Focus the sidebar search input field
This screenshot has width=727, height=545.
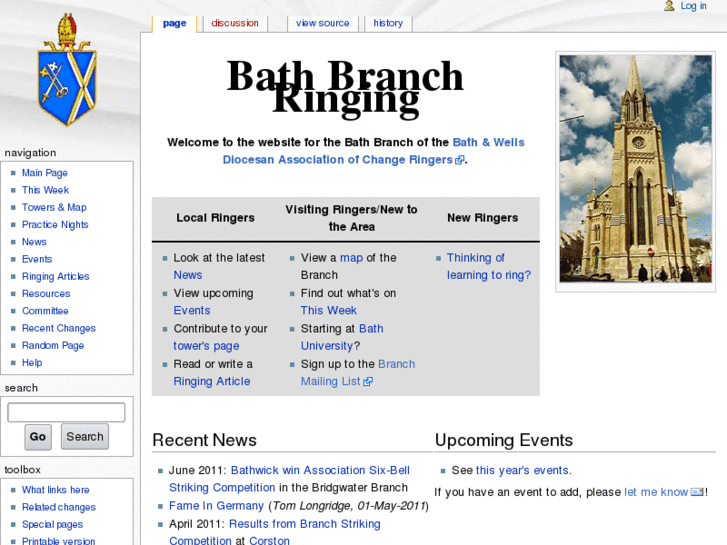66,412
